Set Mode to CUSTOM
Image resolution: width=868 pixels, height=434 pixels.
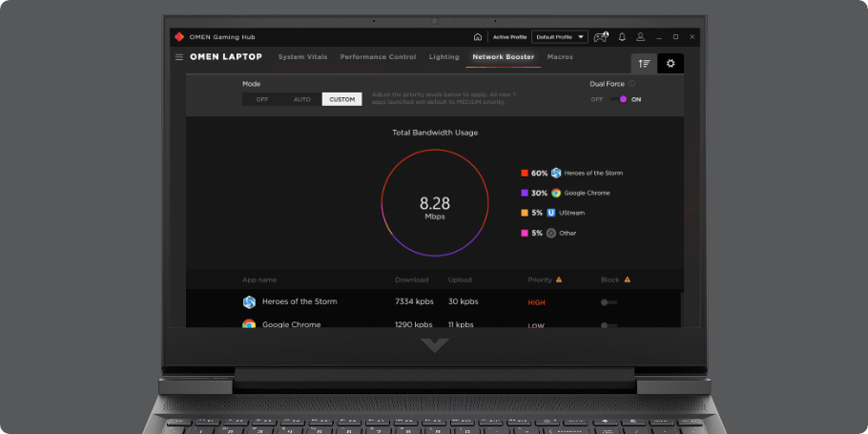342,99
